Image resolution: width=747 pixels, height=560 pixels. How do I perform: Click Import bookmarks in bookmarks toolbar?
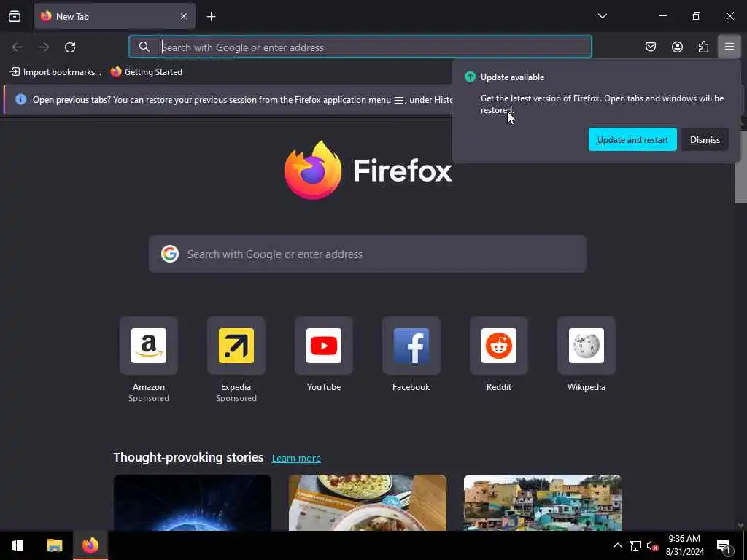click(55, 72)
